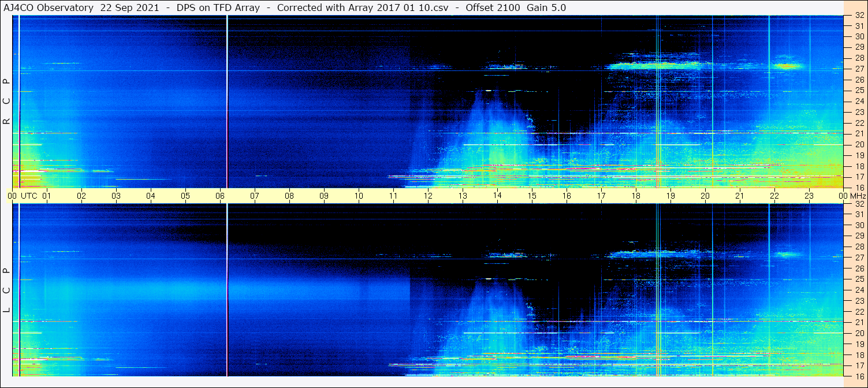This screenshot has height=388, width=868.
Task: Click the '03' hour mark on time axis
Action: tap(116, 196)
